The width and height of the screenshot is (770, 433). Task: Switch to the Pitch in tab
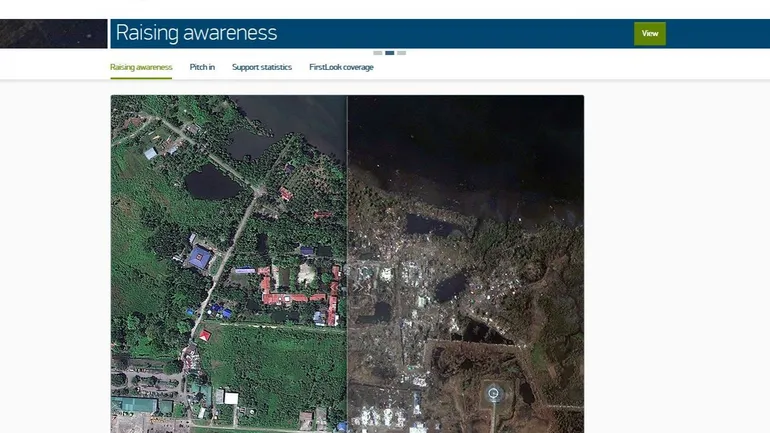pos(202,67)
